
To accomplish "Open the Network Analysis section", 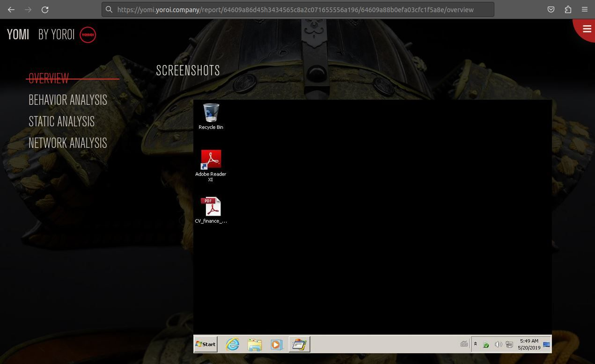I will click(x=68, y=143).
